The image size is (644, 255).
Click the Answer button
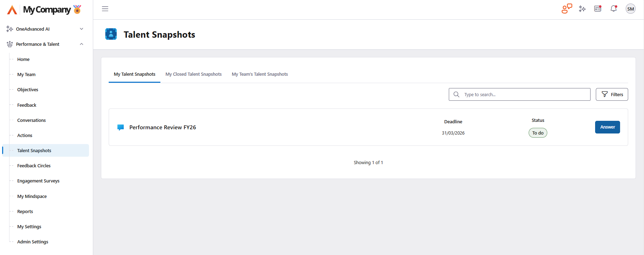607,127
